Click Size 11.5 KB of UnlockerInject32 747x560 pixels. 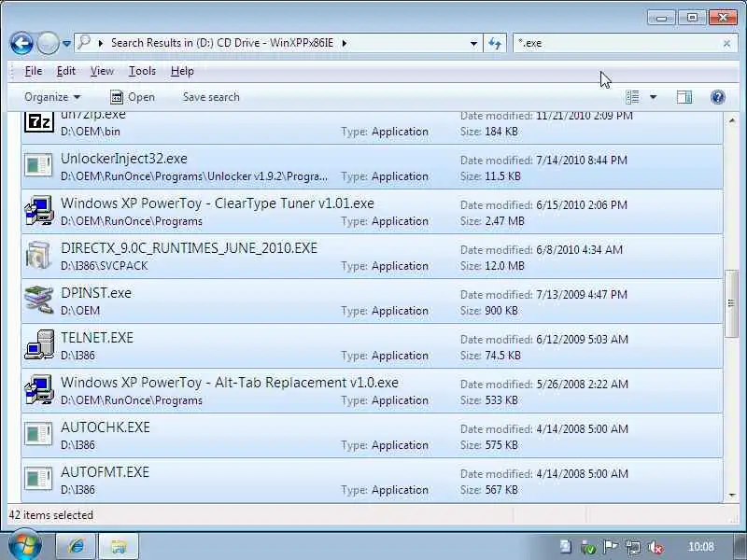[490, 176]
